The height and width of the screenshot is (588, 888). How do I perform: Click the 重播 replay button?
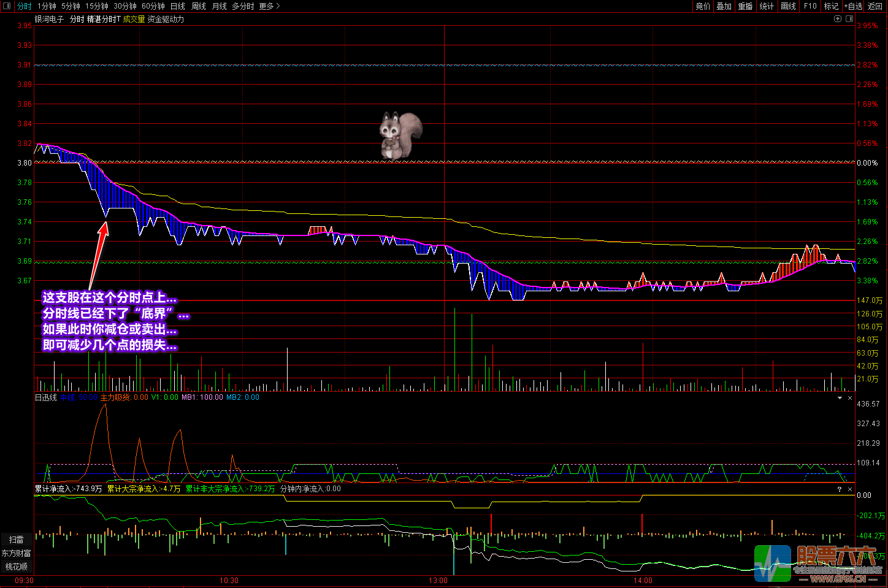click(x=746, y=6)
